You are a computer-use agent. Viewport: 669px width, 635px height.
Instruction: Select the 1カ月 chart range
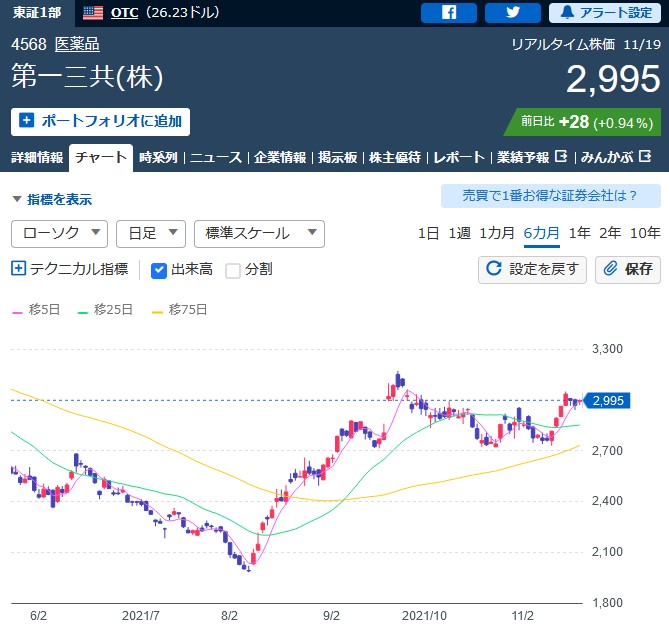[497, 233]
